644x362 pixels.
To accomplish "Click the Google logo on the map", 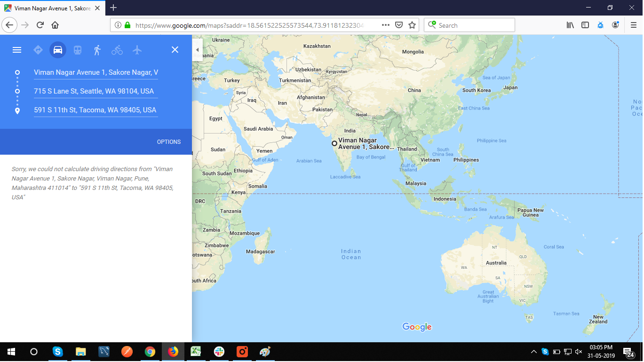I will tap(417, 327).
